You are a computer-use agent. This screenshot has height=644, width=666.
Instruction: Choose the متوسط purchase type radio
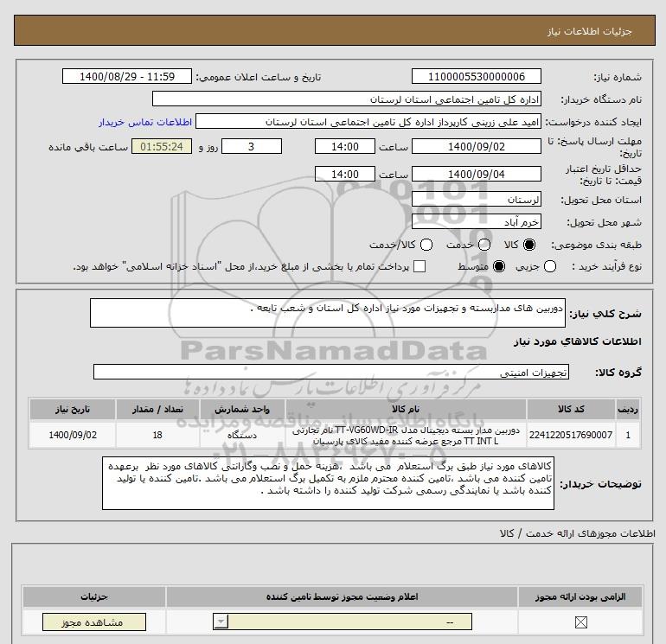(499, 266)
